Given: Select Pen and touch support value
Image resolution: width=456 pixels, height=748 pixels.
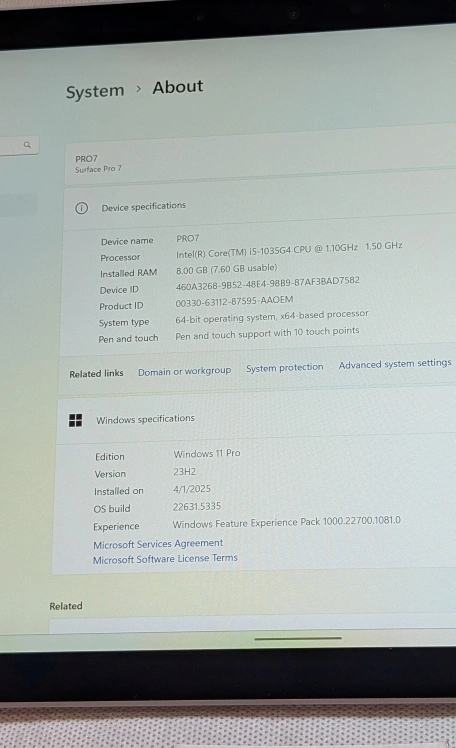Looking at the screenshot, I should [267, 333].
